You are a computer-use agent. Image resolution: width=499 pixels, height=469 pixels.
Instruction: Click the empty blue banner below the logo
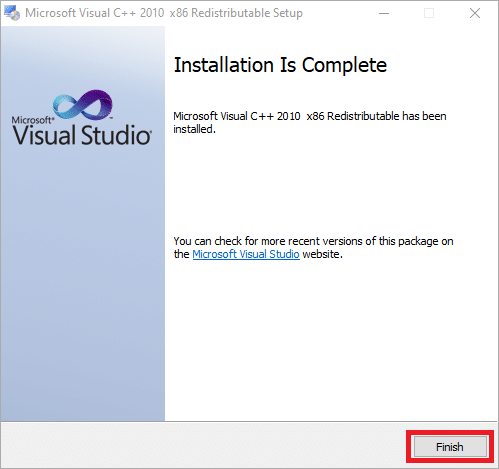[83, 283]
